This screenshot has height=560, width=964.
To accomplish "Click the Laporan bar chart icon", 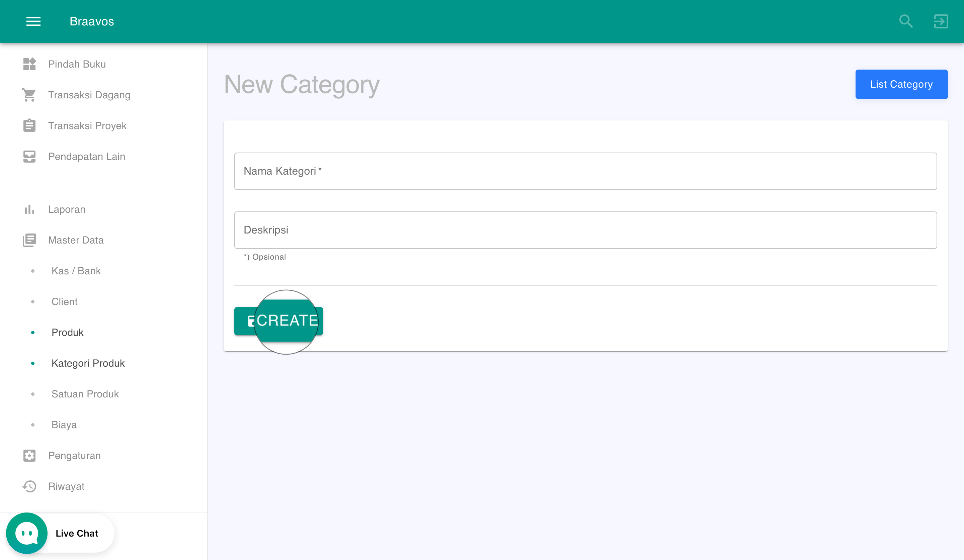I will (x=29, y=209).
